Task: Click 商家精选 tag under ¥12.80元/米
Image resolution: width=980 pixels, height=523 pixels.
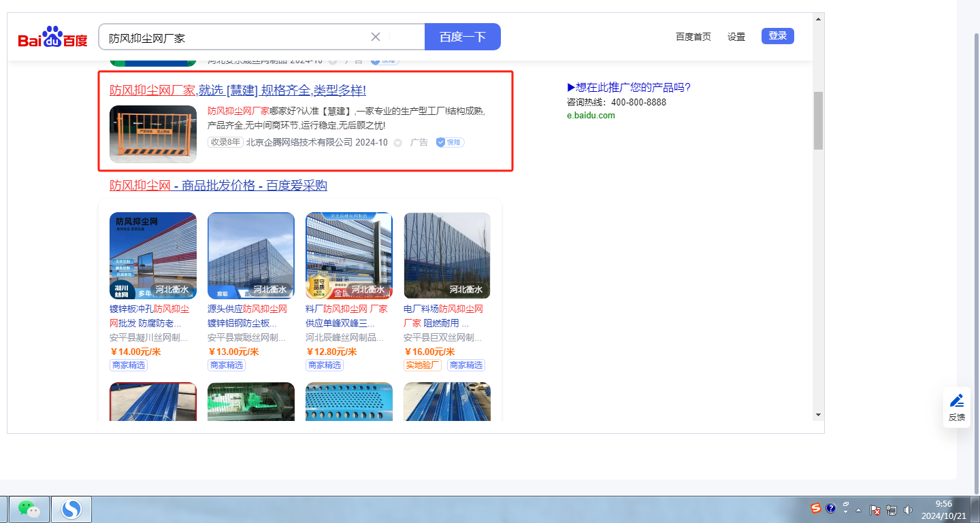Action: (325, 365)
